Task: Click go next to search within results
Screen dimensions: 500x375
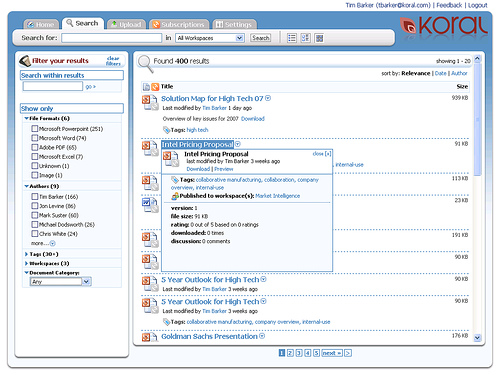Action: coord(90,87)
